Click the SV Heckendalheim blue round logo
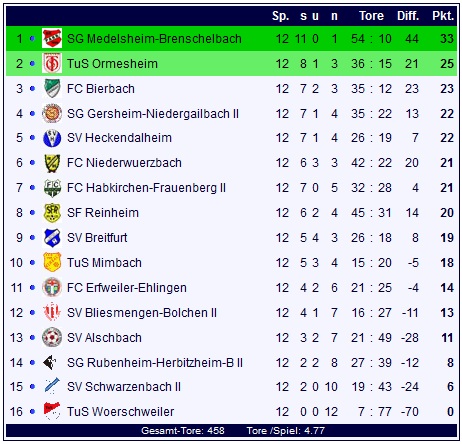Image resolution: width=462 pixels, height=444 pixels. (x=52, y=138)
